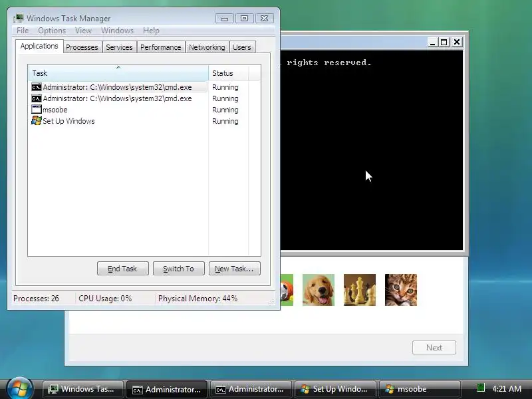Click the CPU Usage: 0% status entry

105,299
